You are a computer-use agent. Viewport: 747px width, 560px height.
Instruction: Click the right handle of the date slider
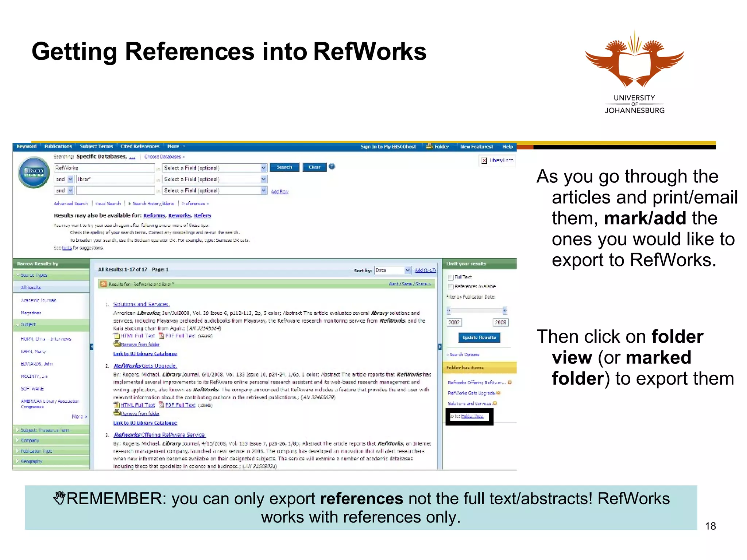(505, 311)
